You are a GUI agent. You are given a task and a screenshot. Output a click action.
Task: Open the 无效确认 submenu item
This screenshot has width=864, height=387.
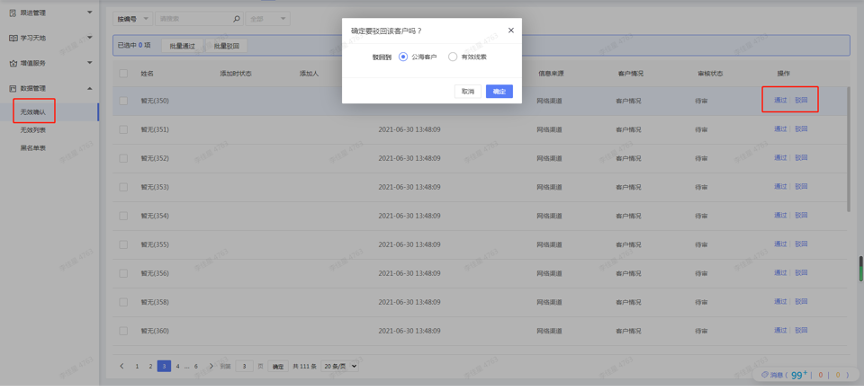click(x=34, y=112)
